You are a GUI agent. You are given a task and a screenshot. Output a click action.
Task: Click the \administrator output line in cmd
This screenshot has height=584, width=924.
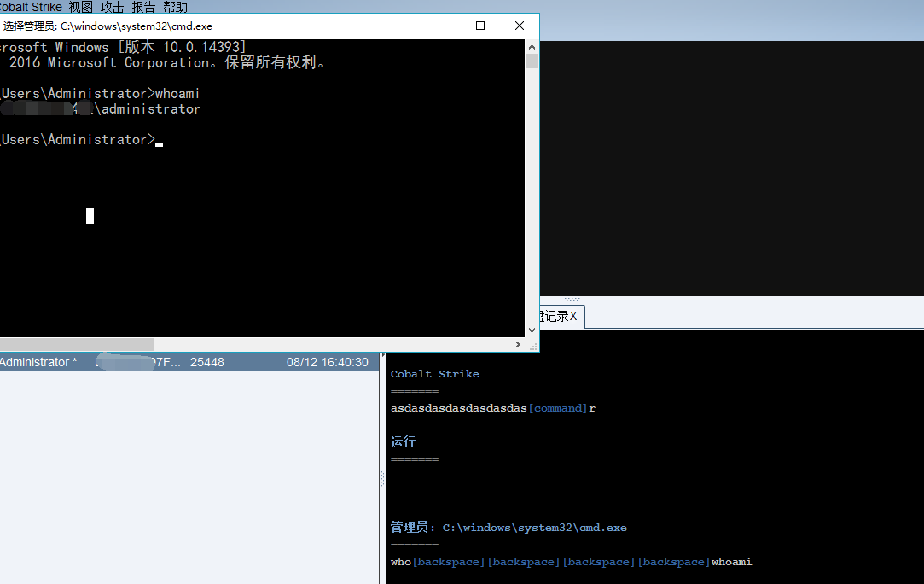[x=100, y=109]
